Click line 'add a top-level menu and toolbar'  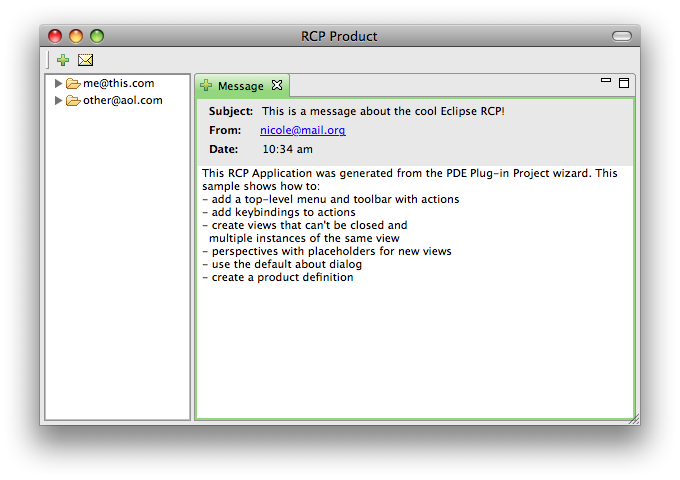[x=331, y=199]
